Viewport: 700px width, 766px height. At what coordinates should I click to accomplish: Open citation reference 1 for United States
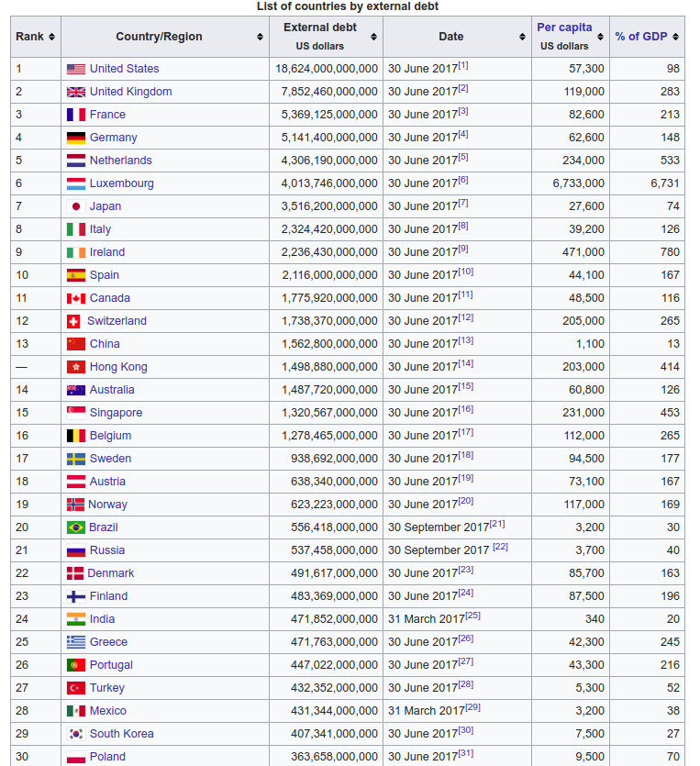point(463,65)
